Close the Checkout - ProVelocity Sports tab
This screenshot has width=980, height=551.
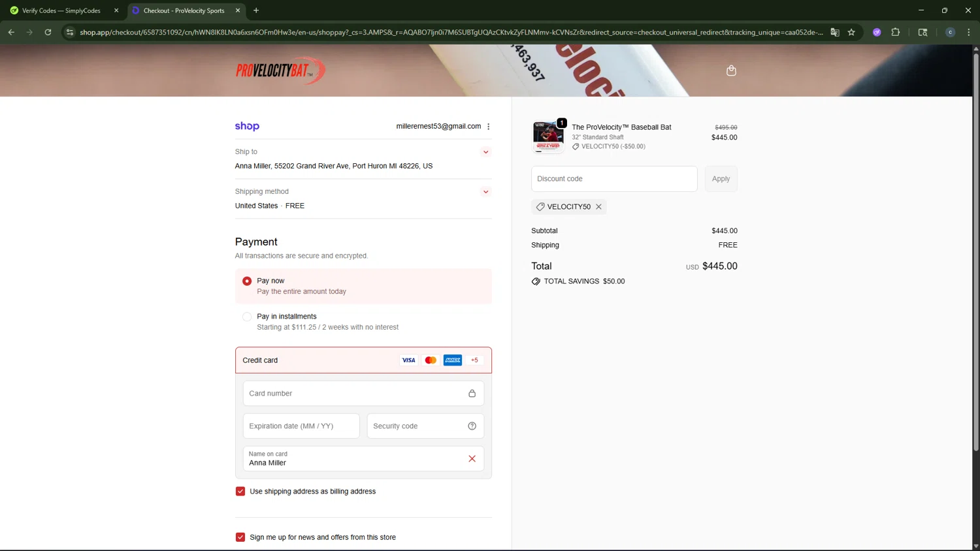pyautogui.click(x=238, y=10)
